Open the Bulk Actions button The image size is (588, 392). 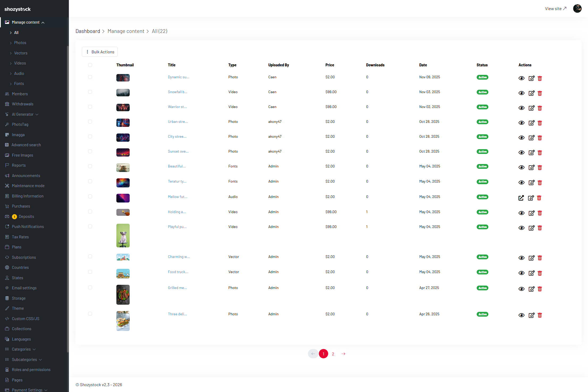tap(100, 52)
